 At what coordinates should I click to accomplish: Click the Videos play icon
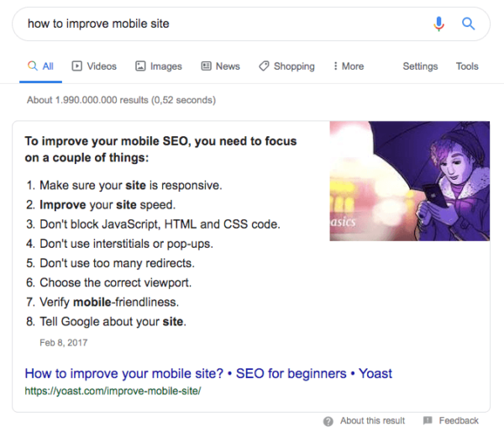coord(77,66)
